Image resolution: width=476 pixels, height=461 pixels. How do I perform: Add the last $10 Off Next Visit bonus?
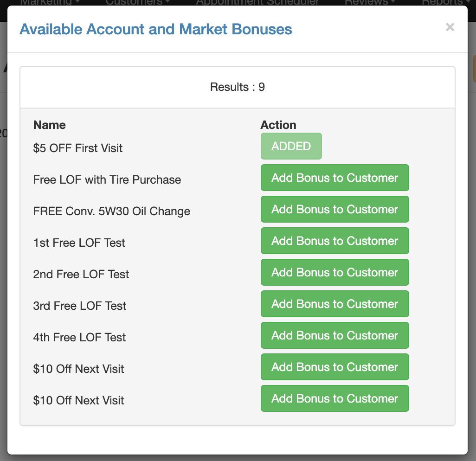(335, 398)
